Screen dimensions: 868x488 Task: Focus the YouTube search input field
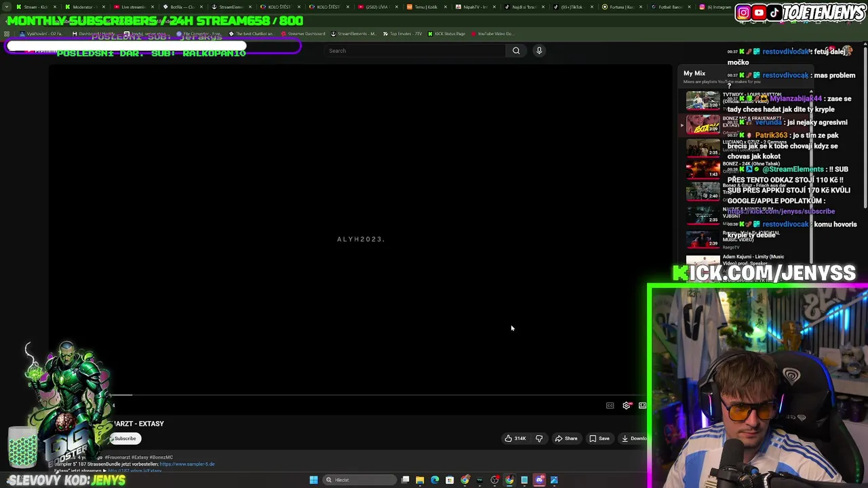click(x=415, y=51)
